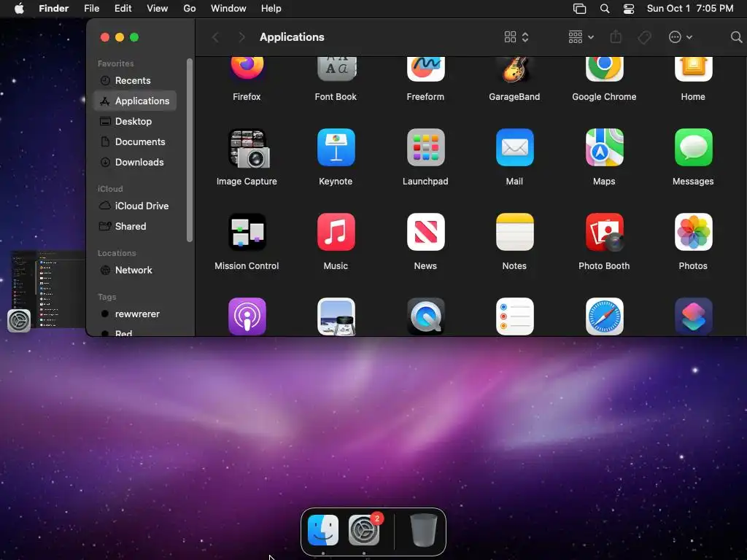This screenshot has width=747, height=560.
Task: Open the Window menu
Action: (x=228, y=9)
